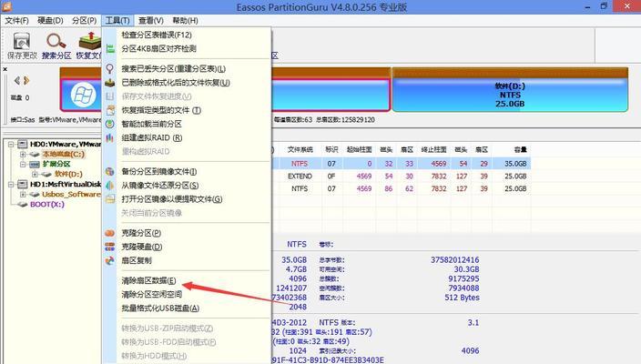This screenshot has height=364, width=641.
Task: Collapse the HD1:MsftVirtualDisk tree node
Action: click(x=11, y=184)
